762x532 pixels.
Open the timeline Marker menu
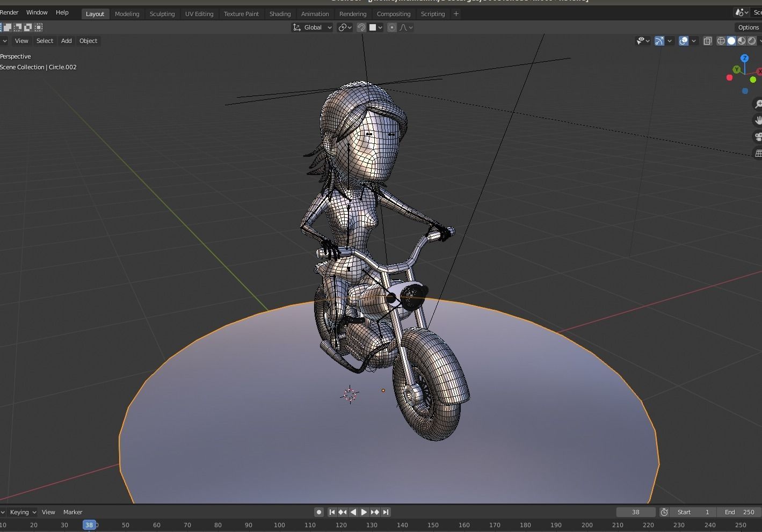point(72,512)
